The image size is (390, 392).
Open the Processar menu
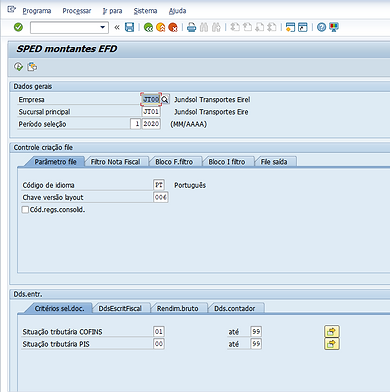pos(77,11)
